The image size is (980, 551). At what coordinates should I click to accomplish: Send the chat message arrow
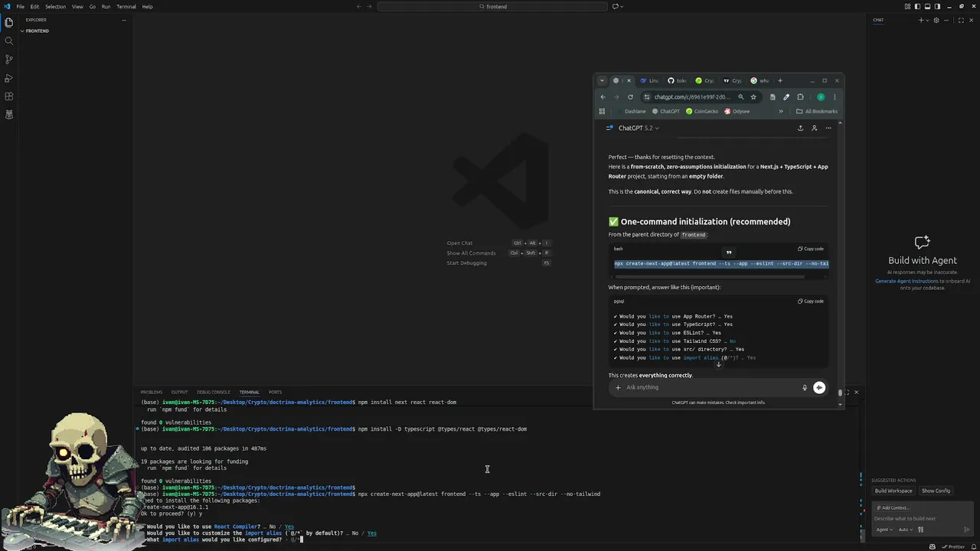[x=967, y=530]
